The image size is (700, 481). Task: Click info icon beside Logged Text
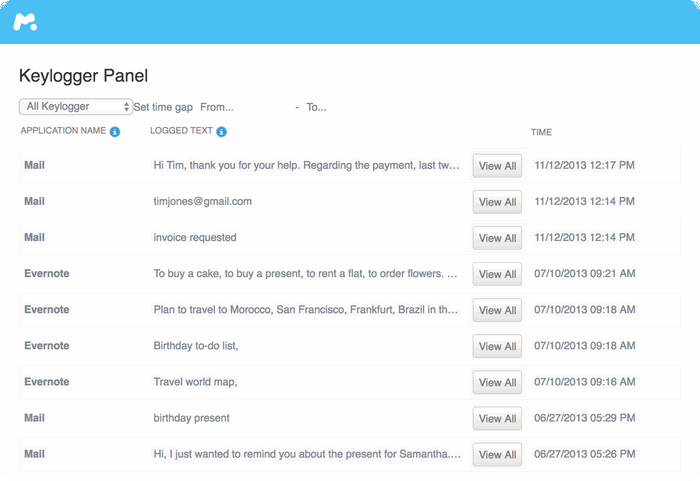(x=221, y=132)
